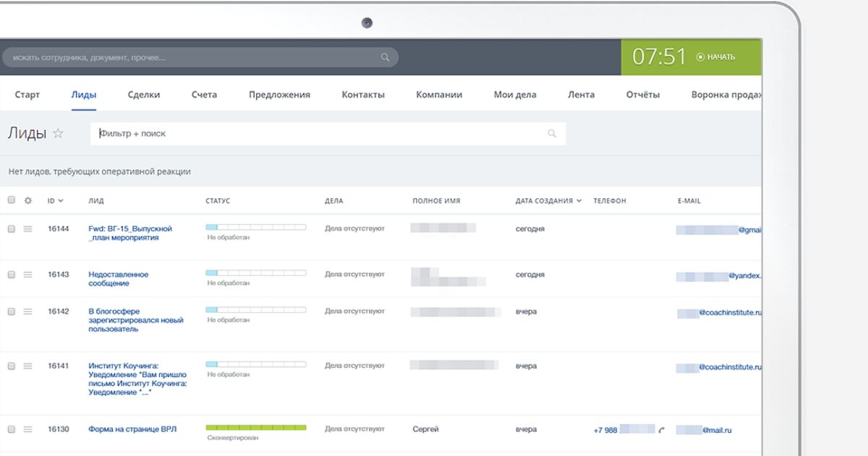This screenshot has height=456, width=868.
Task: Open the Лента tab
Action: tap(582, 95)
